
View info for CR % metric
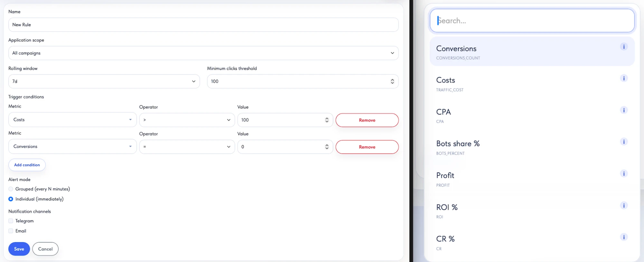(x=624, y=237)
